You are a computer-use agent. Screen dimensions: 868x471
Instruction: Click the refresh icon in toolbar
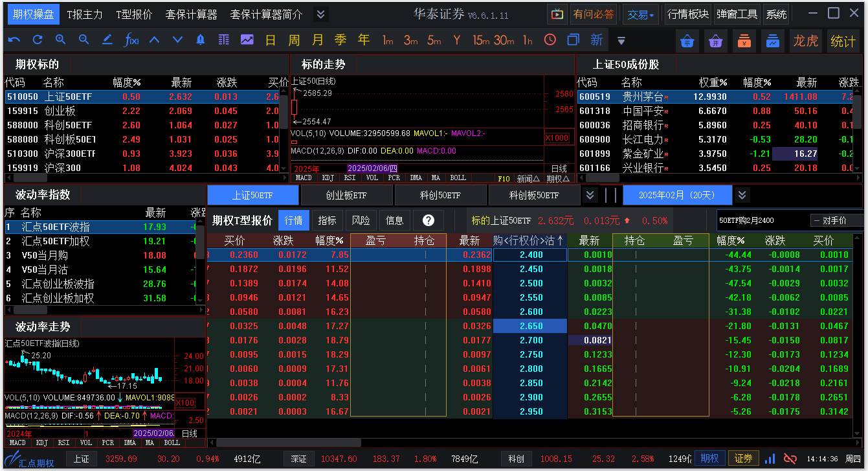pos(38,40)
